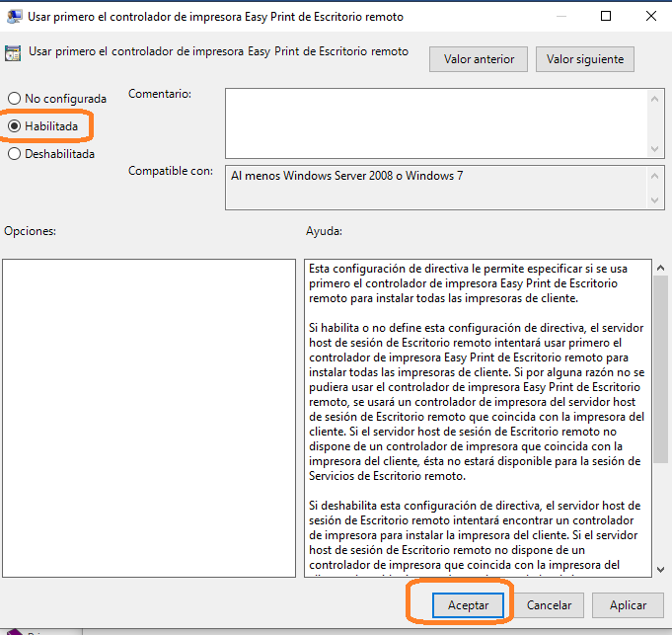Click the 'Al menos Windows Server 2008' text
672x635 pixels.
346,176
